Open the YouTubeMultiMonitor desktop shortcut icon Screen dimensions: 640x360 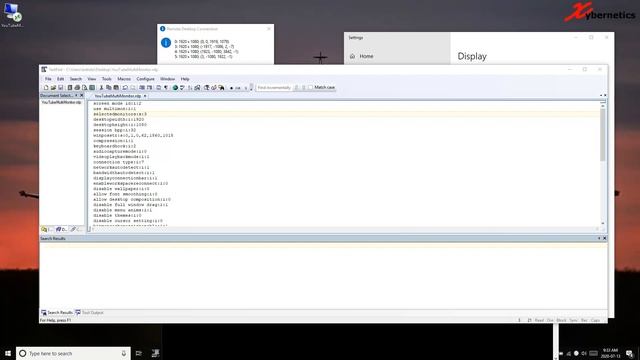12,15
